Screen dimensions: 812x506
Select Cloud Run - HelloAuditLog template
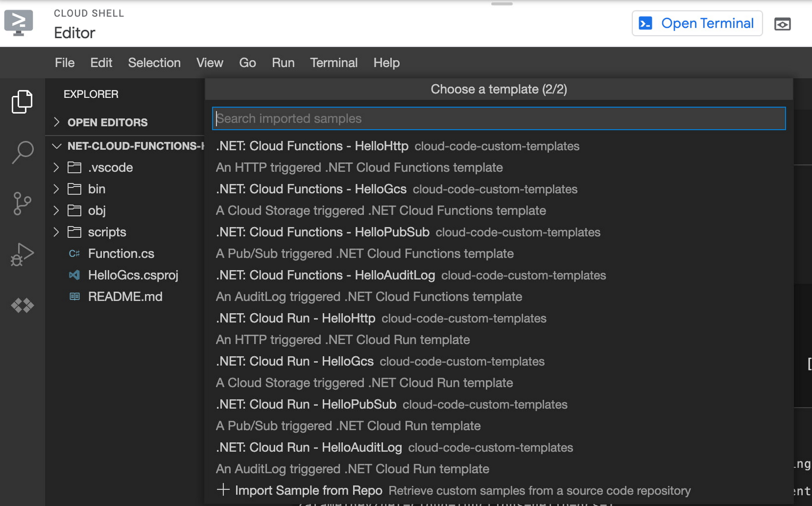point(499,458)
